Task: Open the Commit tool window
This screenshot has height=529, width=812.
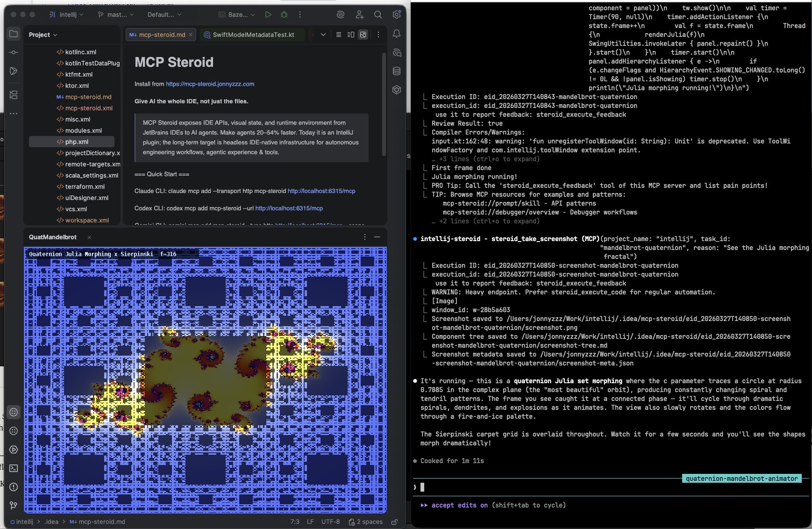Action: [14, 52]
